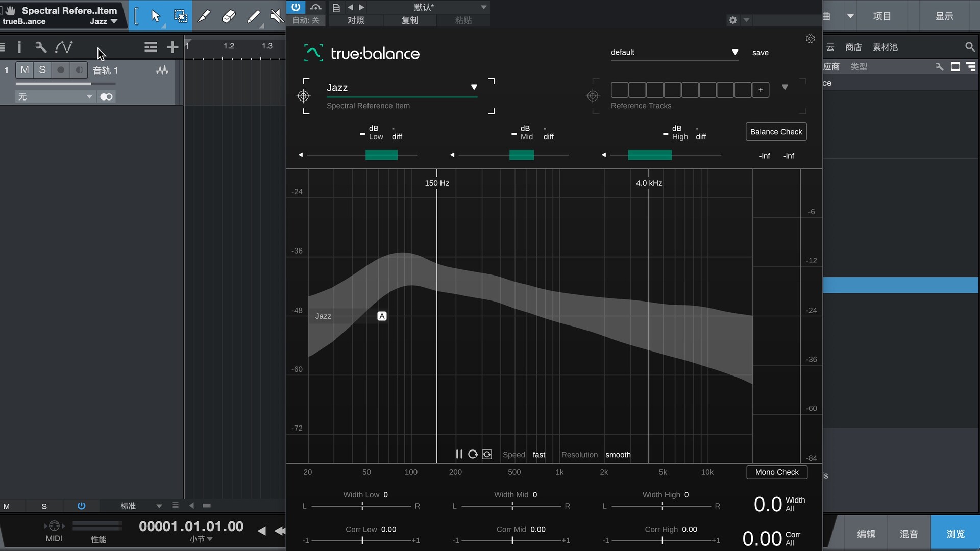This screenshot has width=980, height=551.
Task: Select the Range selection tool
Action: click(x=180, y=16)
